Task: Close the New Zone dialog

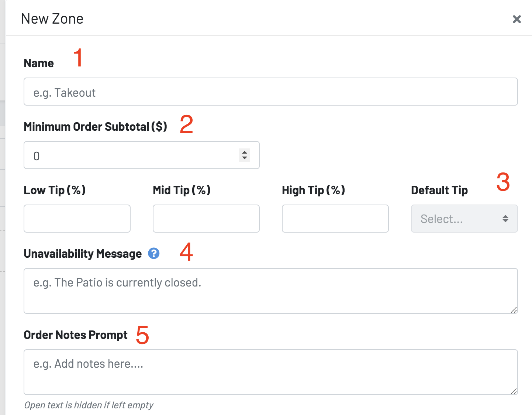Action: coord(517,19)
